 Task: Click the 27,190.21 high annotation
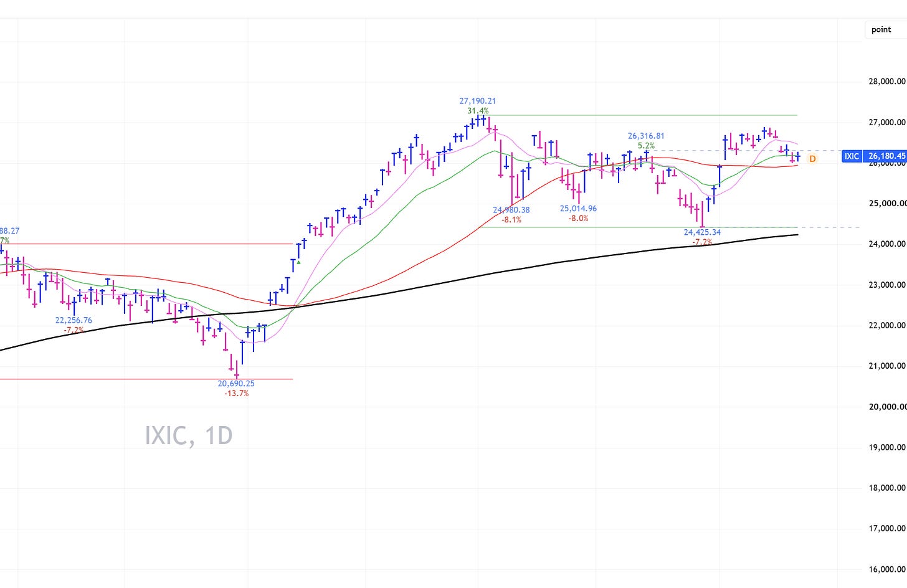coord(478,101)
